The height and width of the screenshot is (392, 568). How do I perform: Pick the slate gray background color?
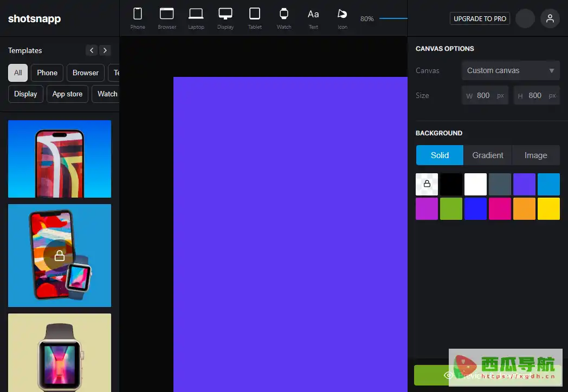[500, 184]
